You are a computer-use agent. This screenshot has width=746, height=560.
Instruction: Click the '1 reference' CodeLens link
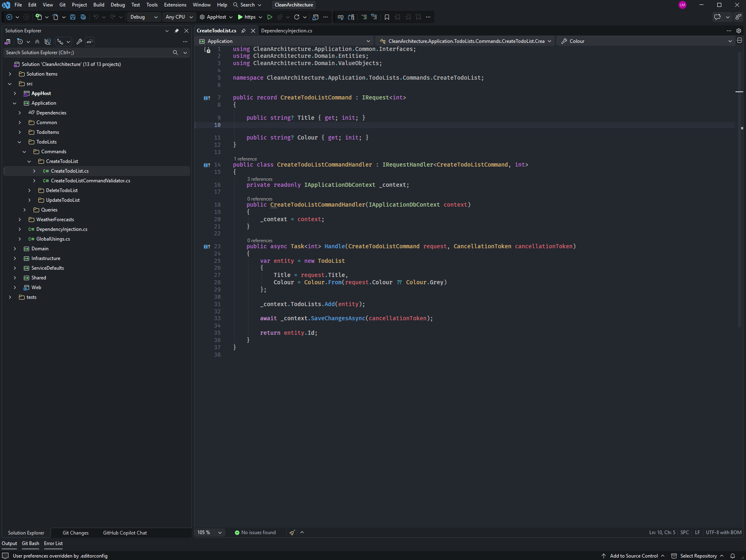point(245,159)
